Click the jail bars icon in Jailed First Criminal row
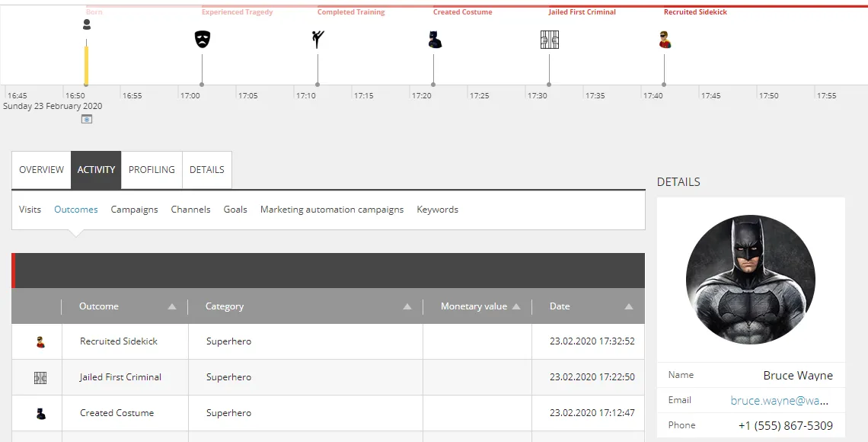868x442 pixels. coord(40,378)
